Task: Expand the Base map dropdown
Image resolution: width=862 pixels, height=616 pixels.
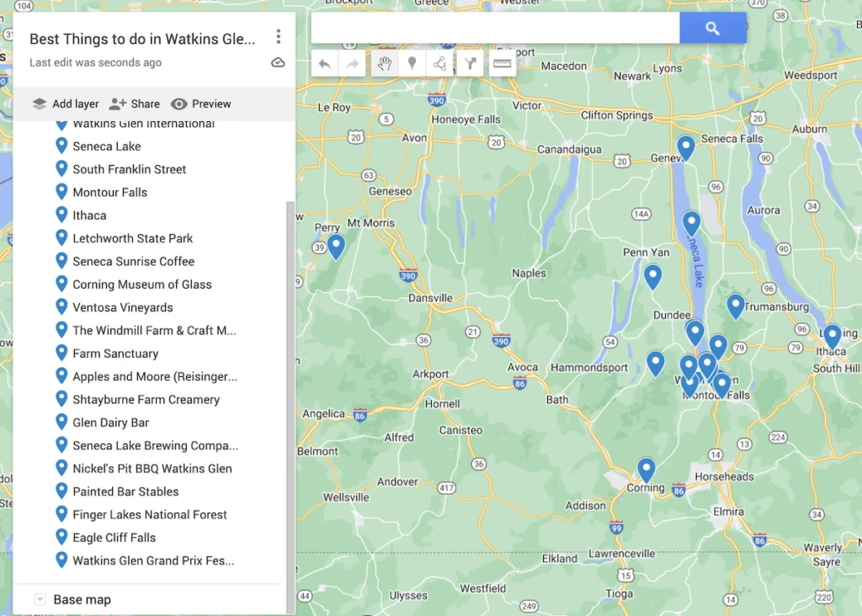Action: tap(40, 599)
